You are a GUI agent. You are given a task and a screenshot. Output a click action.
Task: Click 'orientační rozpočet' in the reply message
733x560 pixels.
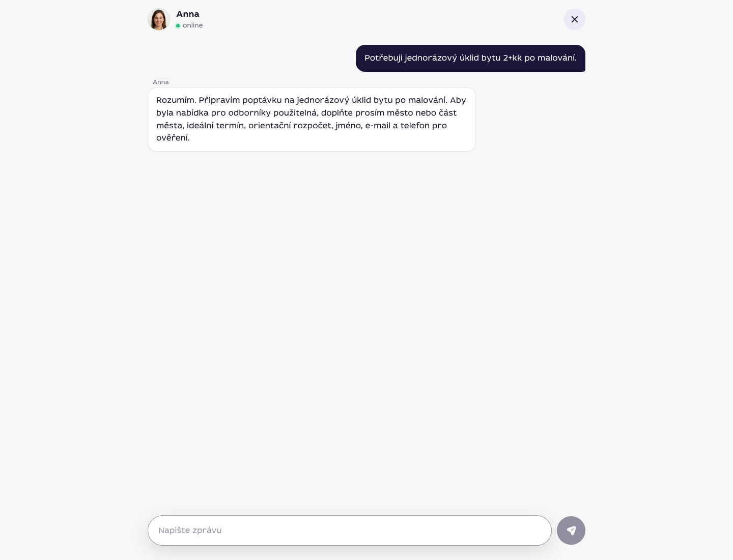(x=290, y=125)
